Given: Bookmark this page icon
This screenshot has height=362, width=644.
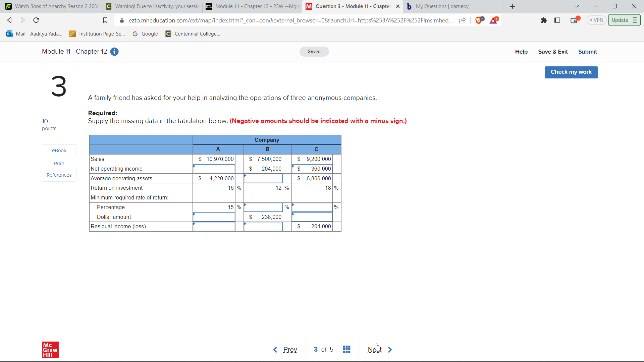Looking at the screenshot, I should pyautogui.click(x=105, y=20).
